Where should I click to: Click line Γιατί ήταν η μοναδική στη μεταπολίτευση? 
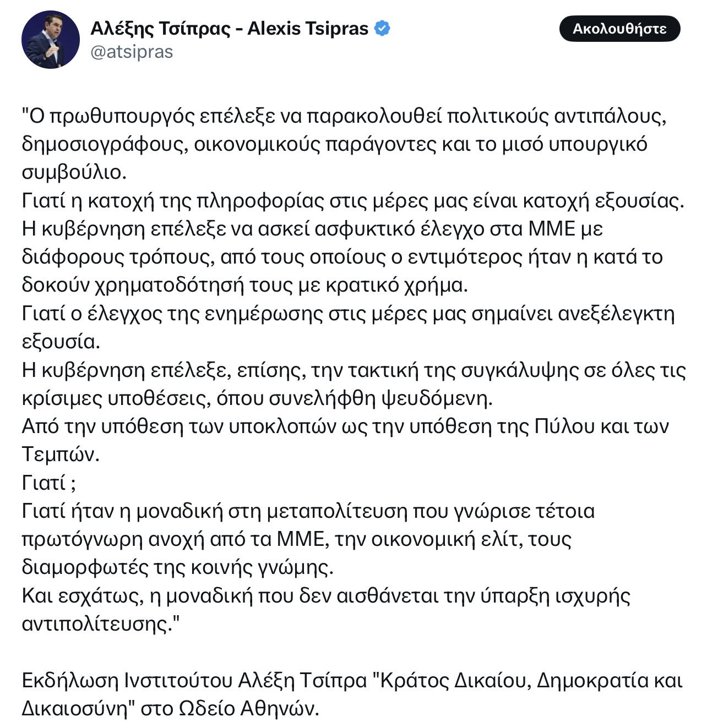point(308,511)
